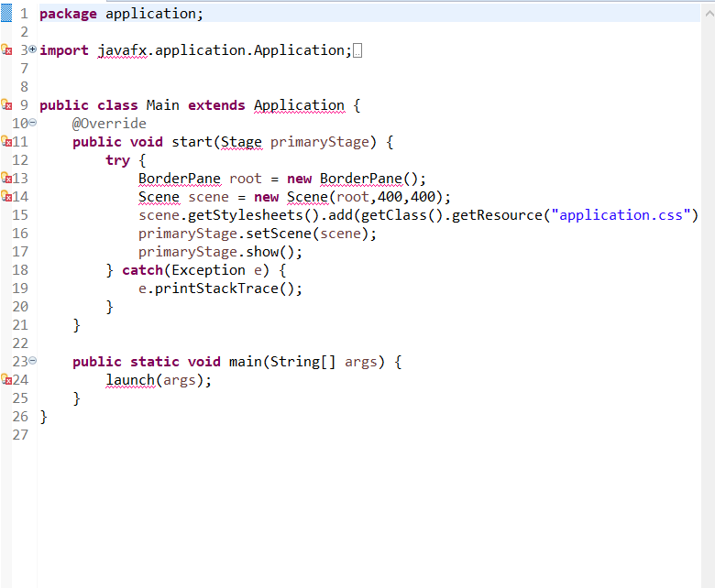715x588 pixels.
Task: Click the blue range indicator beside line 1
Action: click(5, 13)
